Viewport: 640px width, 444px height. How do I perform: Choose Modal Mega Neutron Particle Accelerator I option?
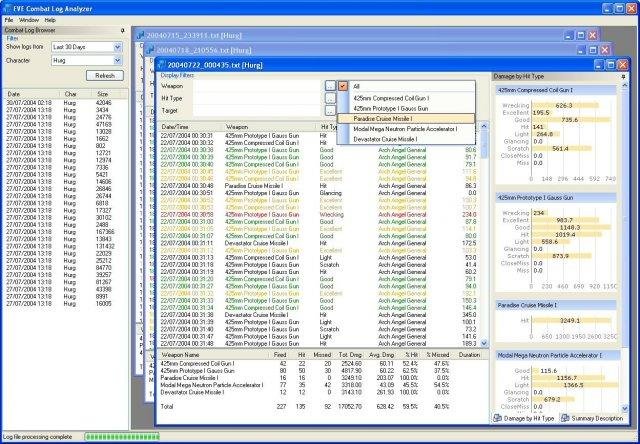coord(406,129)
